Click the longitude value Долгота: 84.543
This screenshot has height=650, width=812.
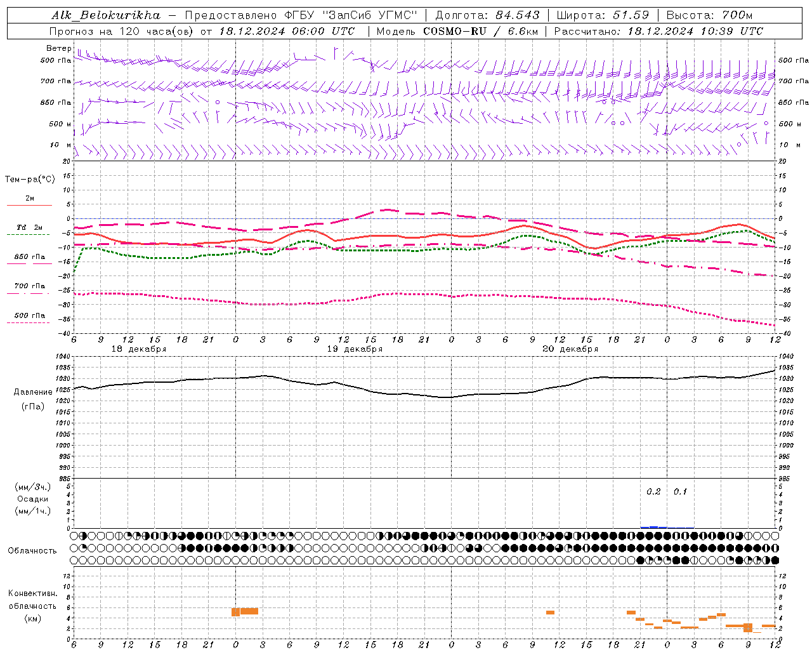point(487,15)
